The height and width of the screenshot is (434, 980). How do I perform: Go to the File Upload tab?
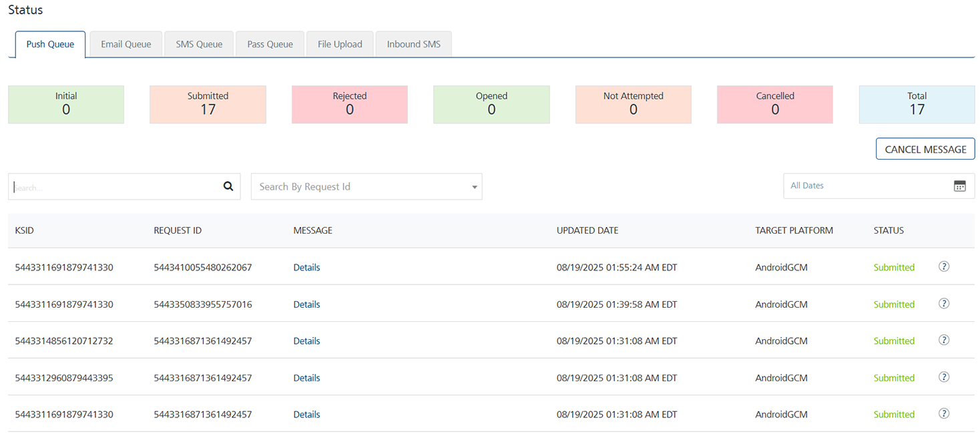[x=340, y=45]
